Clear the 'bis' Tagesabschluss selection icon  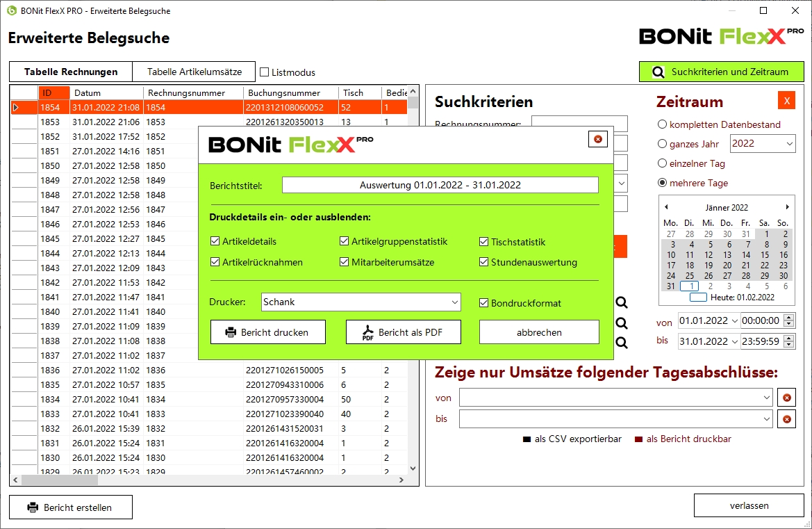[786, 419]
